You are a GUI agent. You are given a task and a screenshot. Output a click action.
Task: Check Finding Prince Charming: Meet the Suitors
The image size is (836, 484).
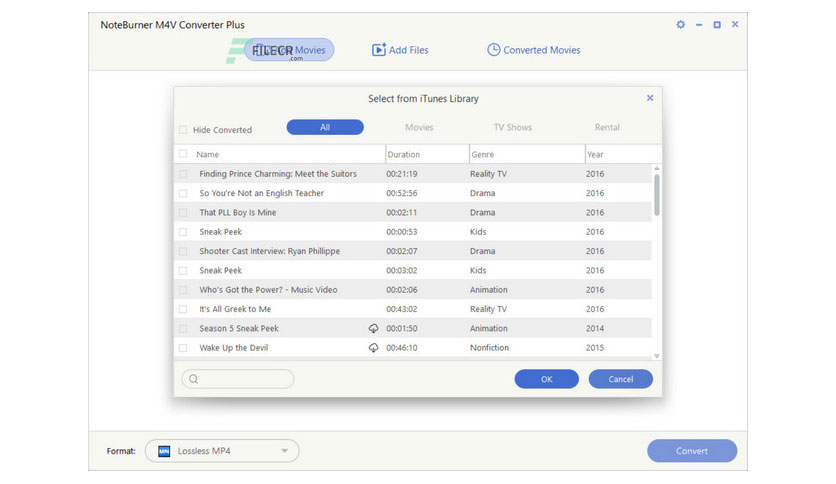click(183, 174)
